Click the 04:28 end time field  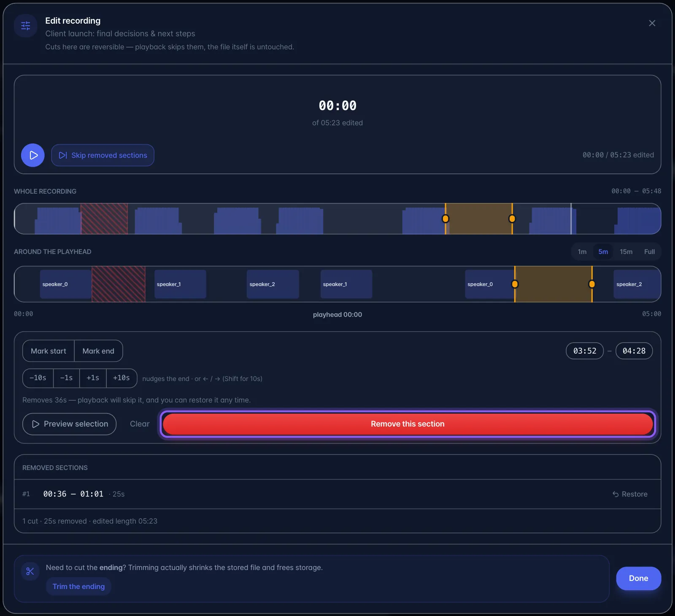[634, 351]
